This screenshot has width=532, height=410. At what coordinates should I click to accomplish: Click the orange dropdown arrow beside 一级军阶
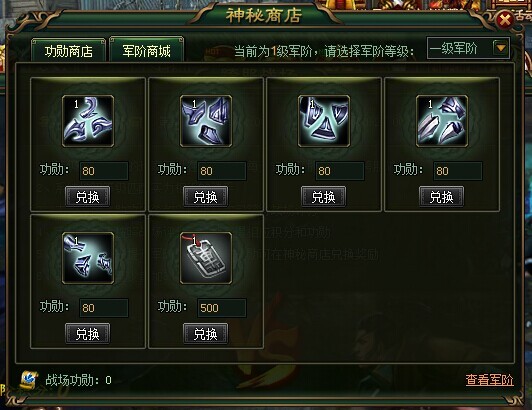501,48
